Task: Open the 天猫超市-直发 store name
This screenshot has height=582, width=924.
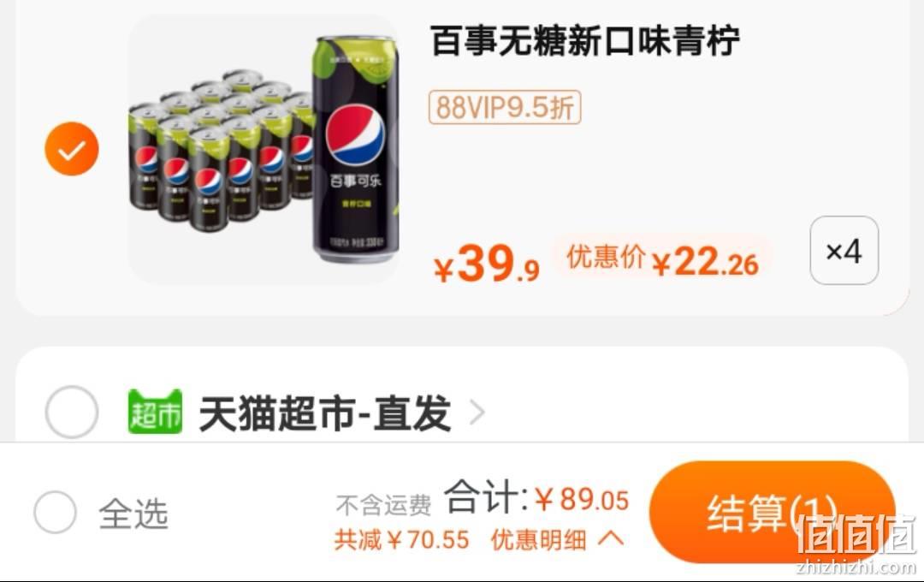Action: (x=325, y=413)
